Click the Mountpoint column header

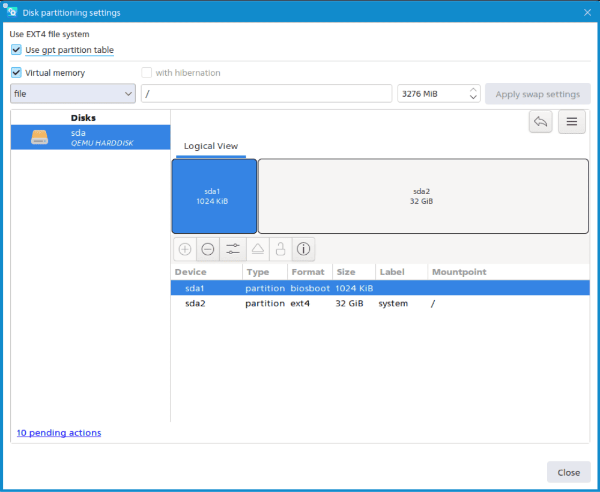click(508, 272)
